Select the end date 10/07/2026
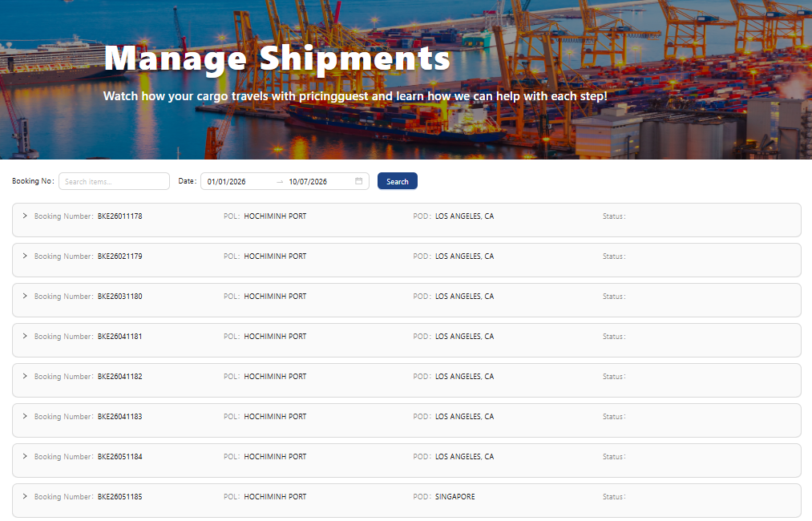The height and width of the screenshot is (521, 812). pos(308,182)
